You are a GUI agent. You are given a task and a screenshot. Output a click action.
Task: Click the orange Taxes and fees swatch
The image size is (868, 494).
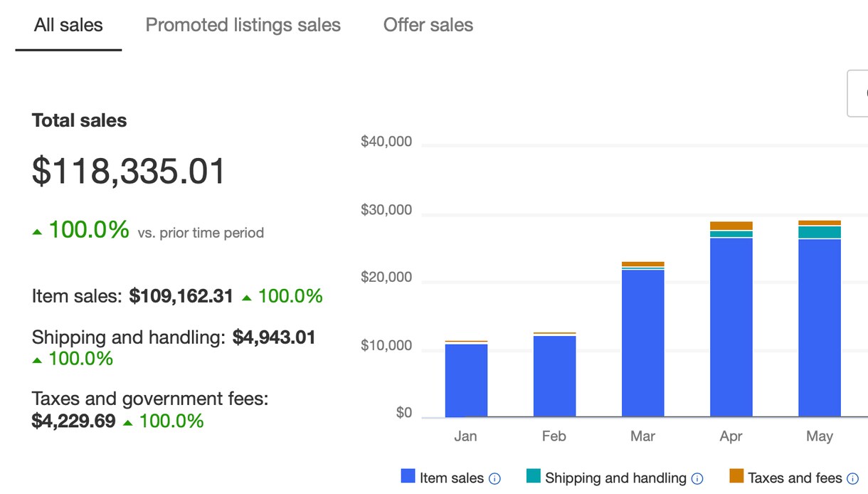(736, 477)
